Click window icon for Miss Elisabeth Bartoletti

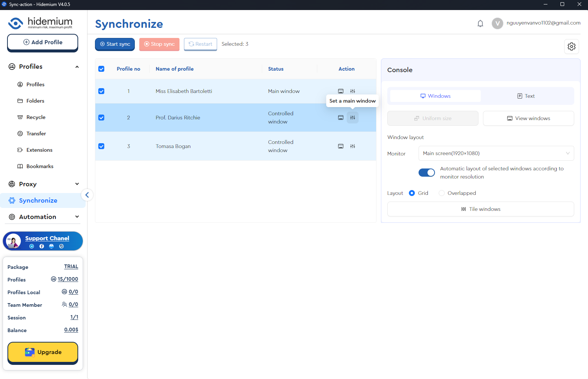coord(340,91)
